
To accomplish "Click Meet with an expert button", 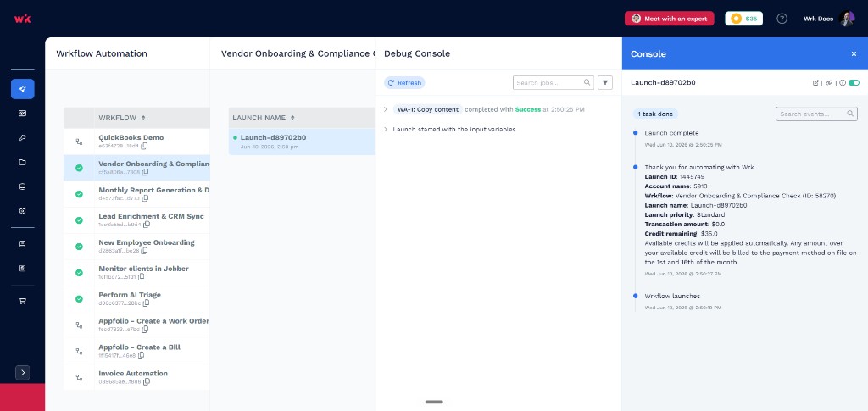I will pos(670,19).
